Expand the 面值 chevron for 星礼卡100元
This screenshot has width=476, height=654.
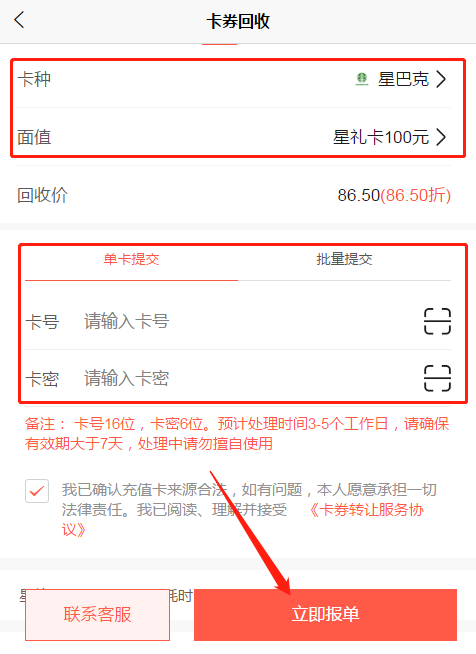pyautogui.click(x=441, y=137)
